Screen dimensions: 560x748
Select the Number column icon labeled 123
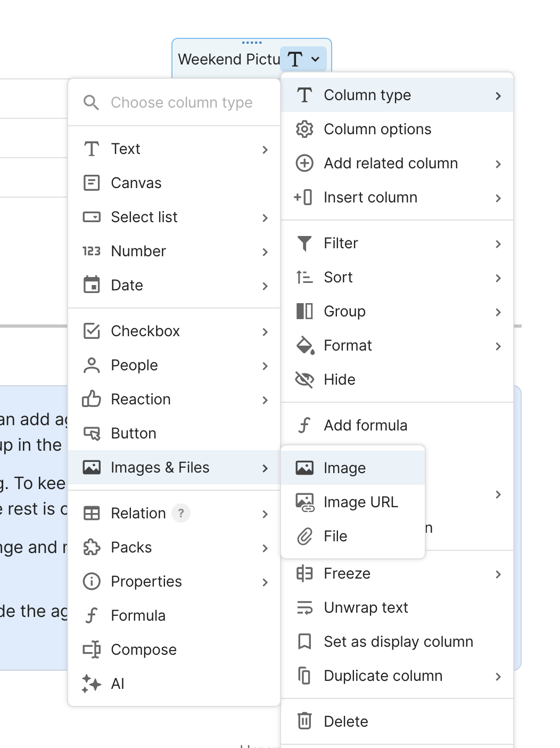tap(92, 251)
